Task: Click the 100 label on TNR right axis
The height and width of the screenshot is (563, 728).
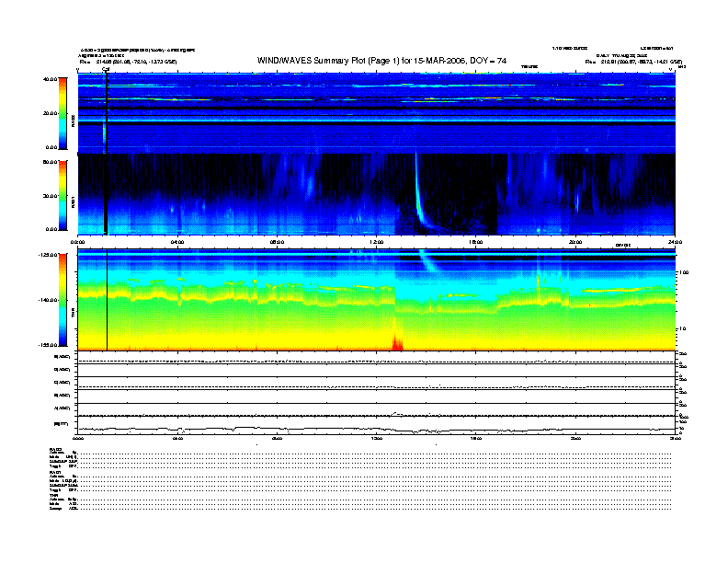Action: click(683, 272)
